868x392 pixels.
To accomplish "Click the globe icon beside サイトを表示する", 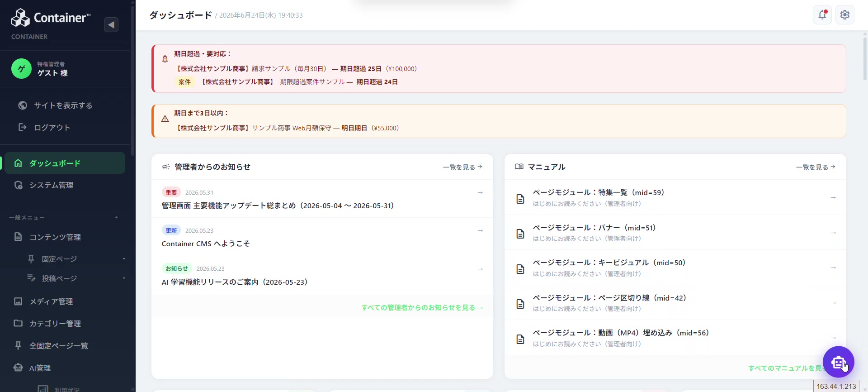I will coord(23,105).
